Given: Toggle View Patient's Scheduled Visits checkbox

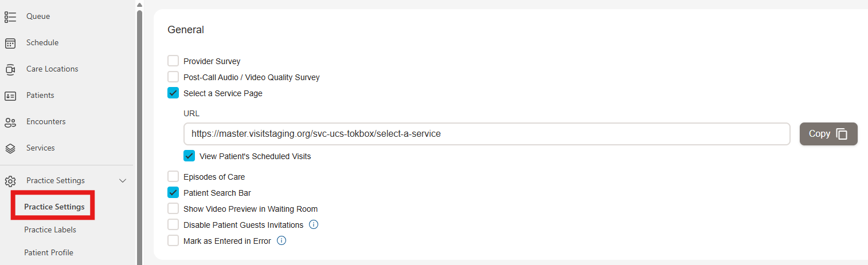Looking at the screenshot, I should (x=189, y=156).
